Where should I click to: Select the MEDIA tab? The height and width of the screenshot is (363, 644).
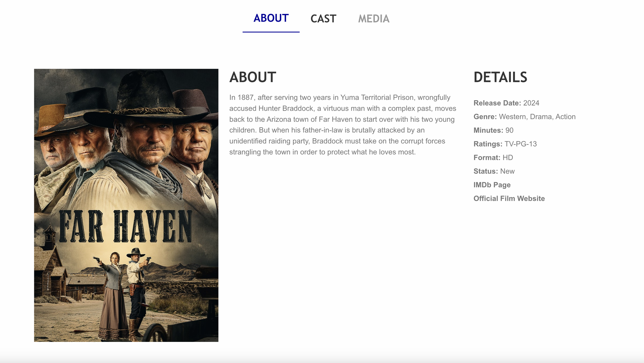click(x=374, y=19)
